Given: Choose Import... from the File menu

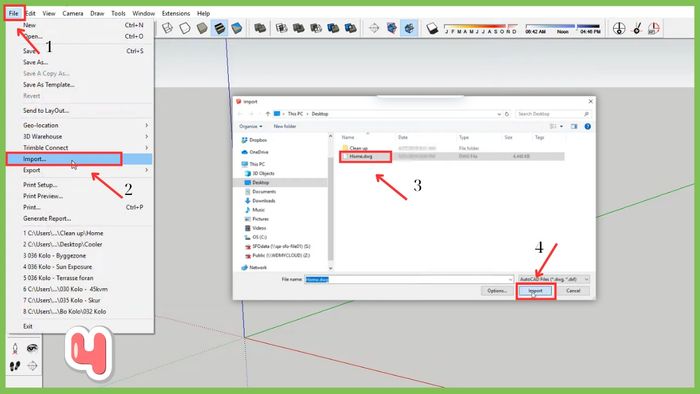Looking at the screenshot, I should (x=80, y=159).
